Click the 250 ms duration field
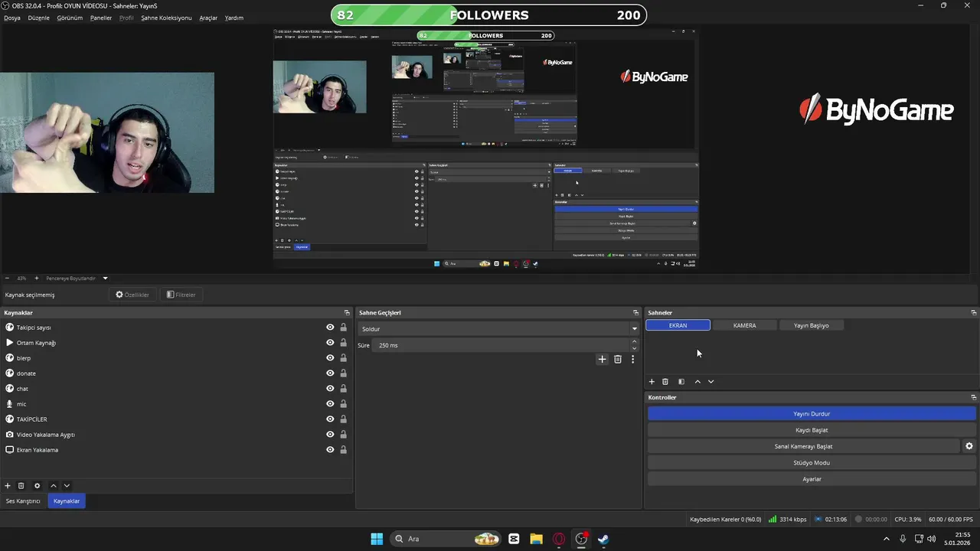The image size is (980, 551). (501, 345)
